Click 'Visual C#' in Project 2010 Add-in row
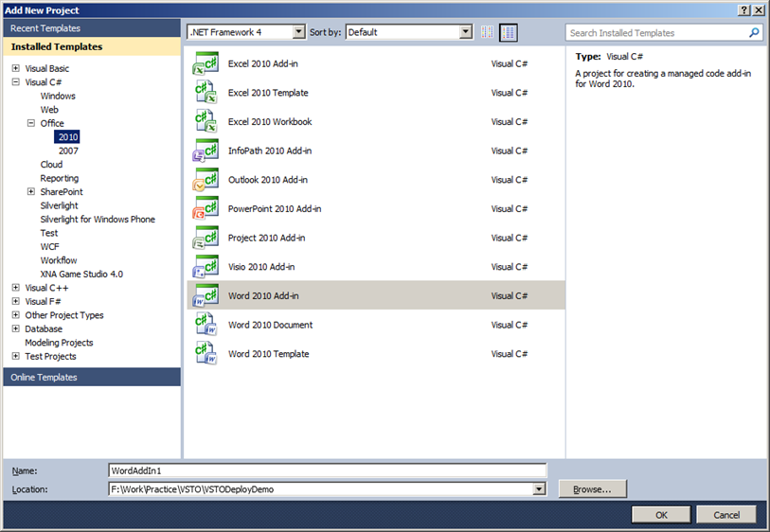Image resolution: width=770 pixels, height=532 pixels. tap(510, 238)
